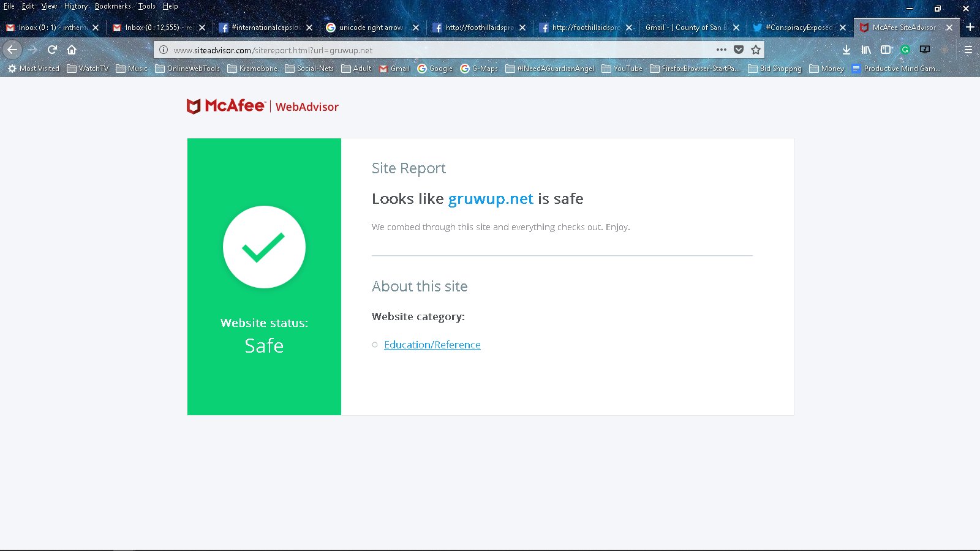The image size is (980, 551).
Task: Expand the #INeedAGuardianAngel bookmarks folder
Action: 550,69
